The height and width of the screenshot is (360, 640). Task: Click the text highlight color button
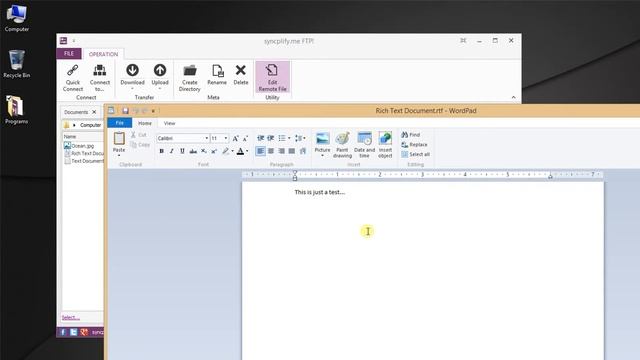(225, 151)
